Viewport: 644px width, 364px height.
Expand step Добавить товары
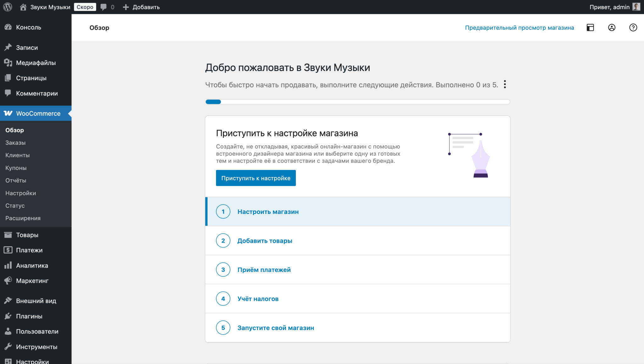265,241
